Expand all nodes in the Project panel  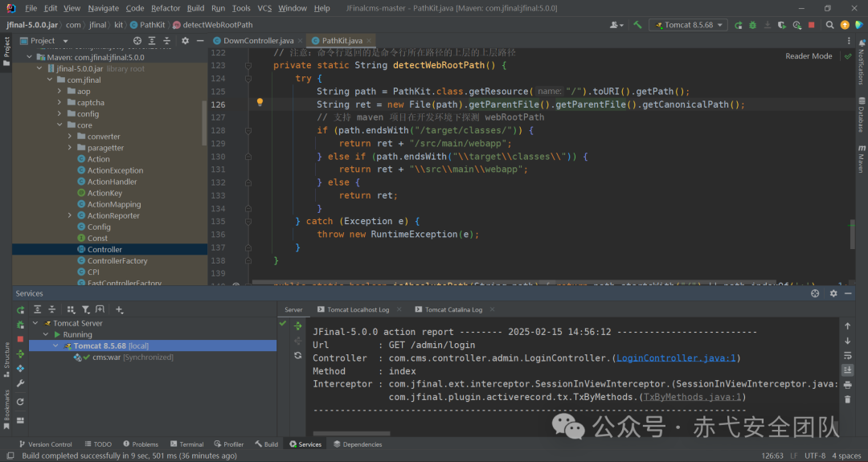click(152, 40)
